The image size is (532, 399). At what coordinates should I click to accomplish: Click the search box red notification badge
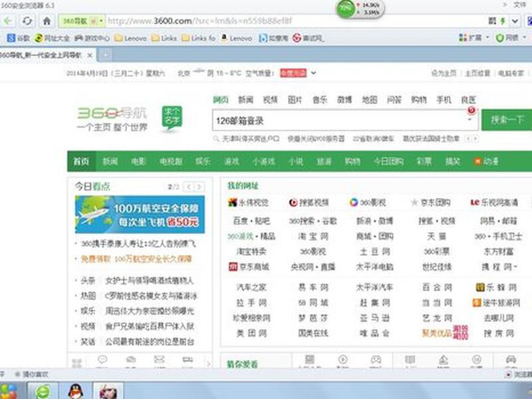(471, 110)
